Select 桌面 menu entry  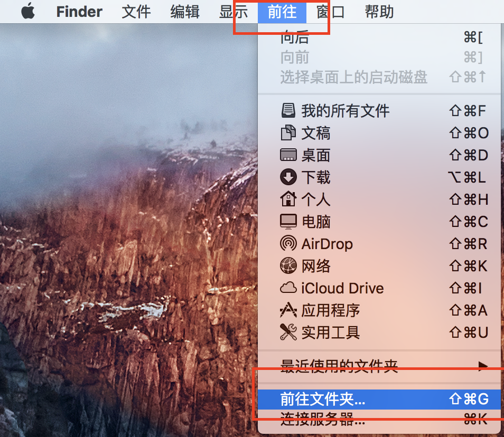point(379,155)
